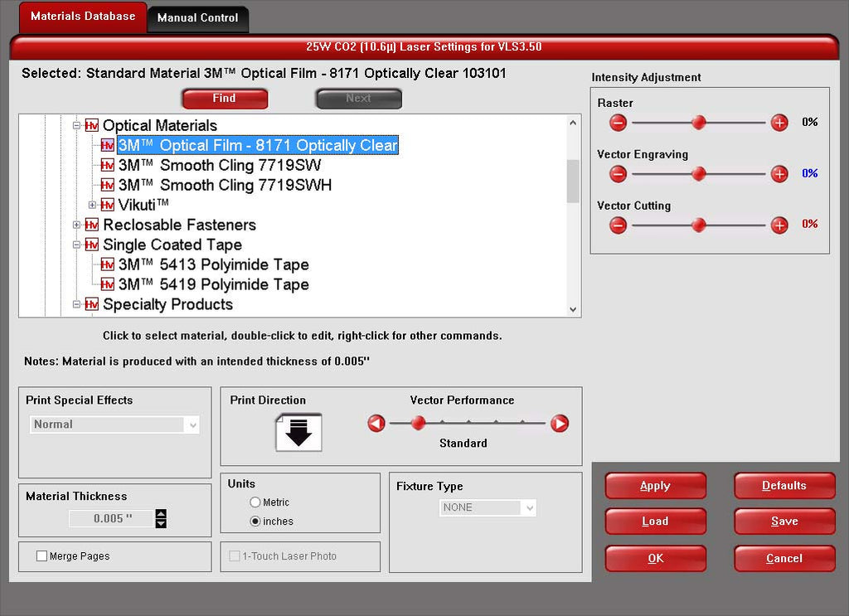849x616 pixels.
Task: Expand the Reclosable Fasteners category
Action: (x=77, y=225)
